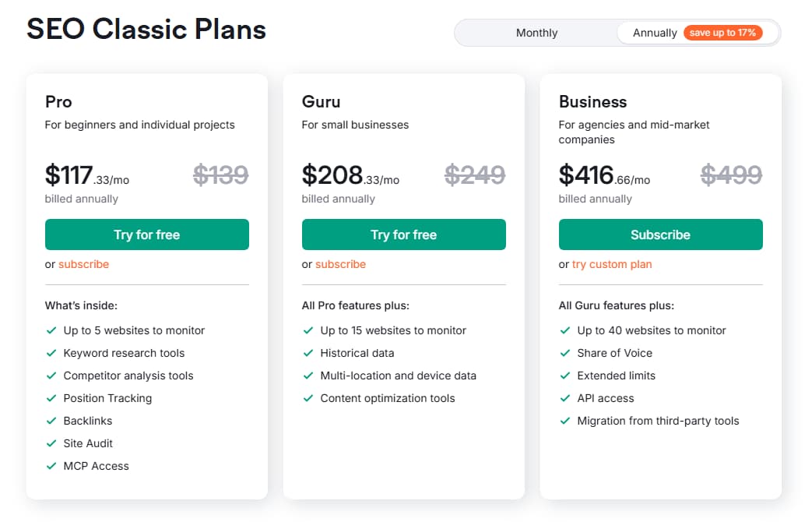This screenshot has width=812, height=522.
Task: Click the checkmark beside Migration from third-party tools
Action: click(564, 421)
